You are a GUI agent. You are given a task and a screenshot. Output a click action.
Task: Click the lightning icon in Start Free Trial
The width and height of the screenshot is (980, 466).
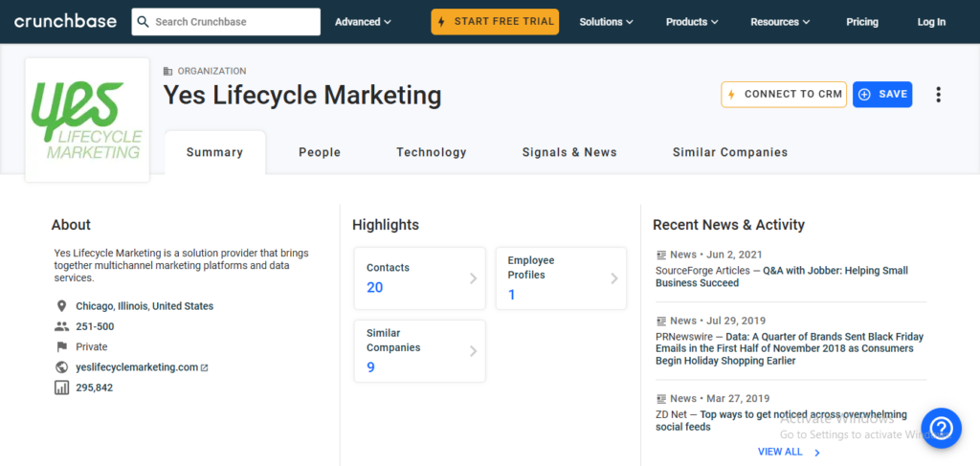tap(442, 22)
